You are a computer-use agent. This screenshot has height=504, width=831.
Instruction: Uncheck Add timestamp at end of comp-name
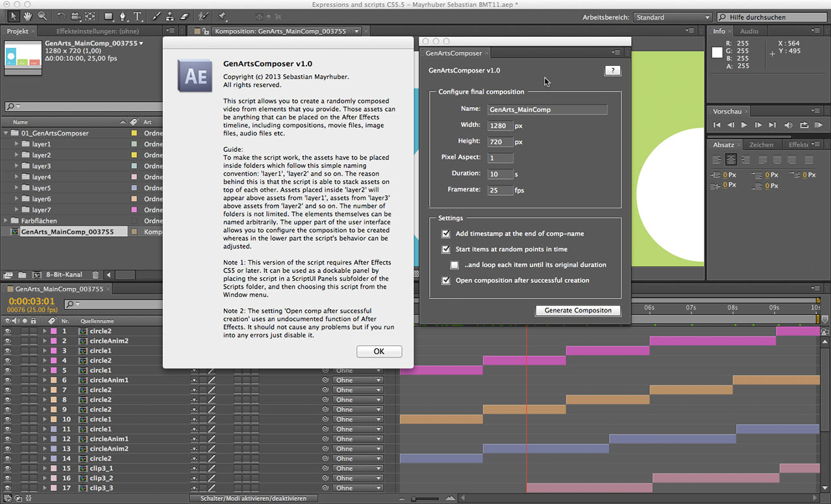point(446,234)
